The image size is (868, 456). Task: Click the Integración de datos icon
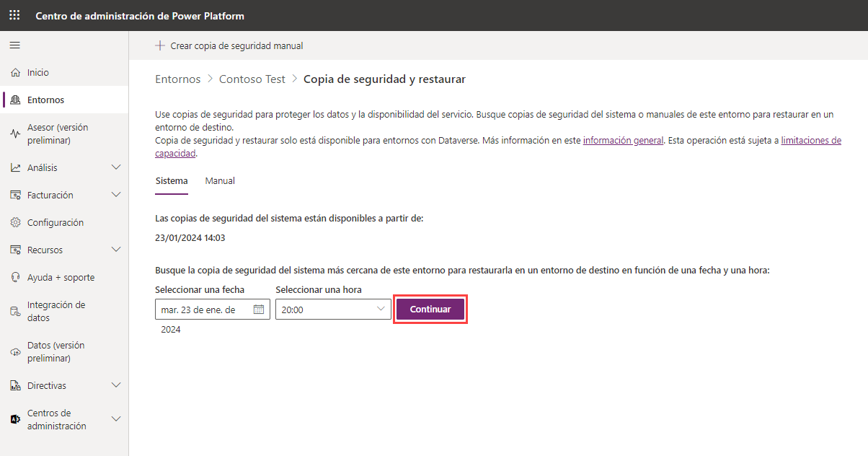[x=16, y=312]
